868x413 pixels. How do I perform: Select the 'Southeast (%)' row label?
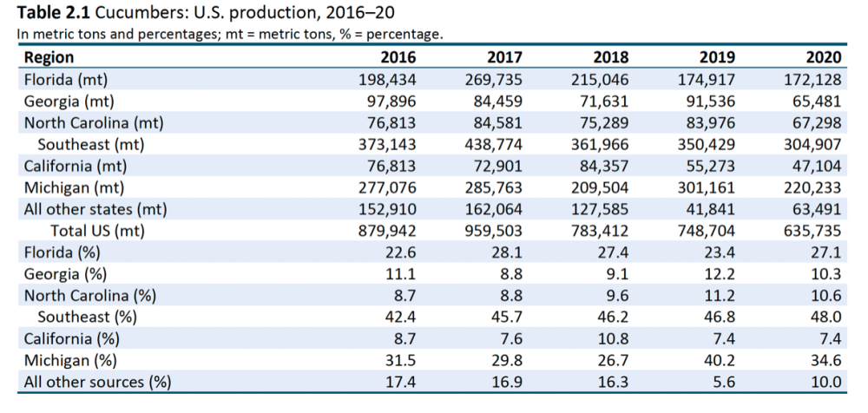tap(87, 318)
